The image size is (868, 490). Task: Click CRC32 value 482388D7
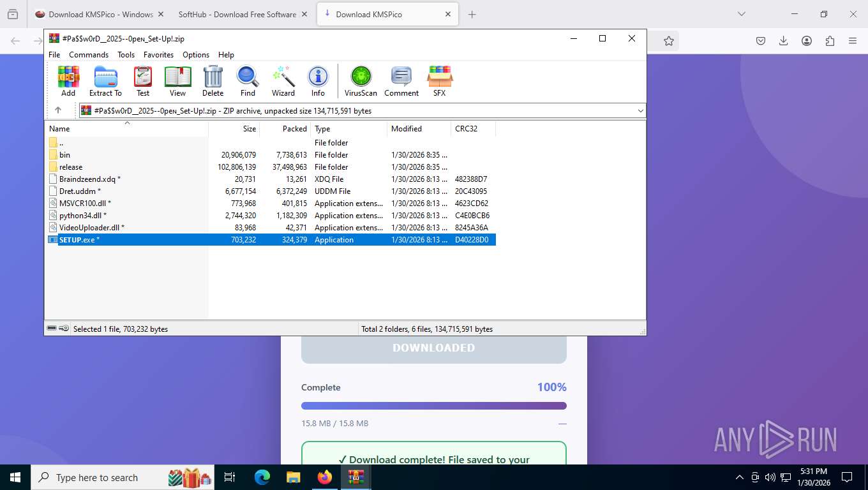pyautogui.click(x=471, y=179)
